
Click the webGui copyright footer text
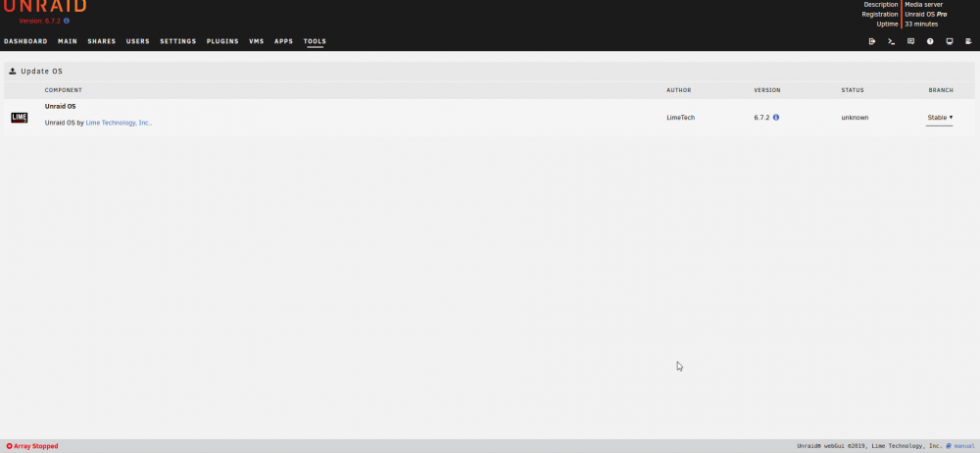tap(869, 446)
